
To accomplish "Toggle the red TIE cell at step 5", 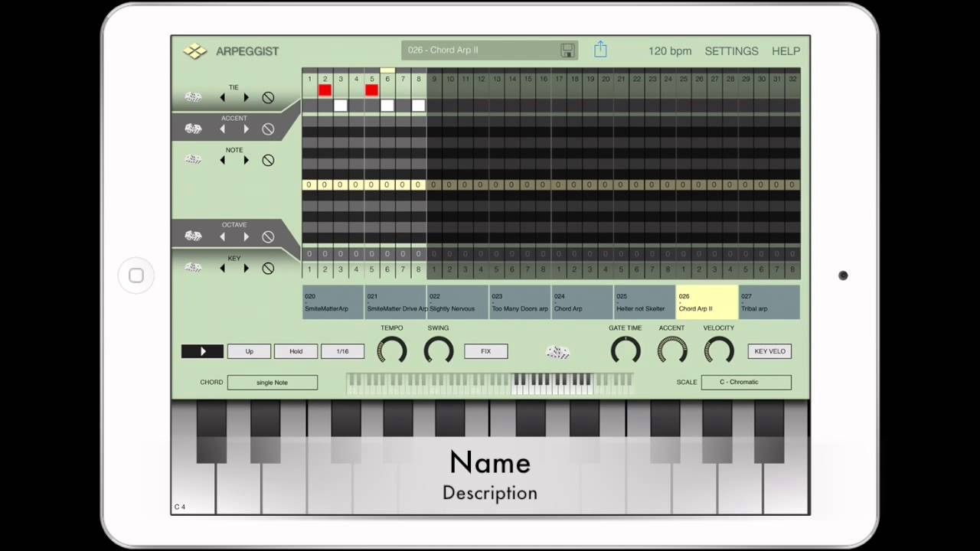I will point(371,90).
